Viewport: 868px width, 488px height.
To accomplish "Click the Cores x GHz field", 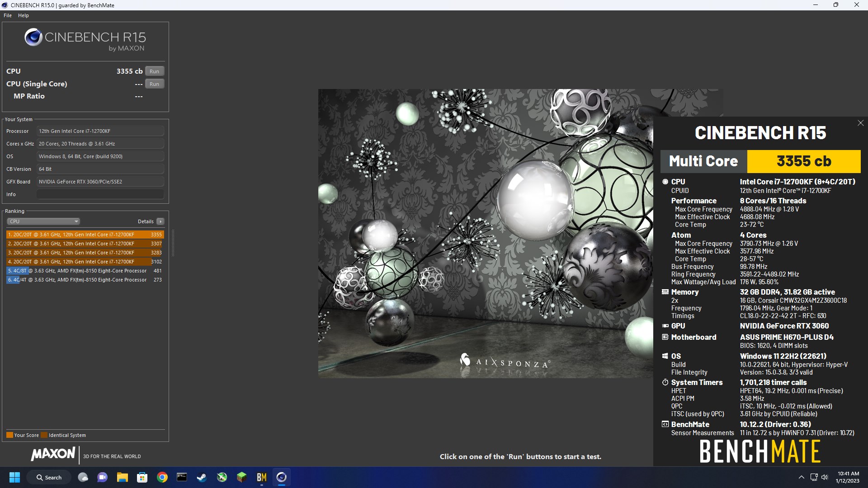I will click(100, 144).
